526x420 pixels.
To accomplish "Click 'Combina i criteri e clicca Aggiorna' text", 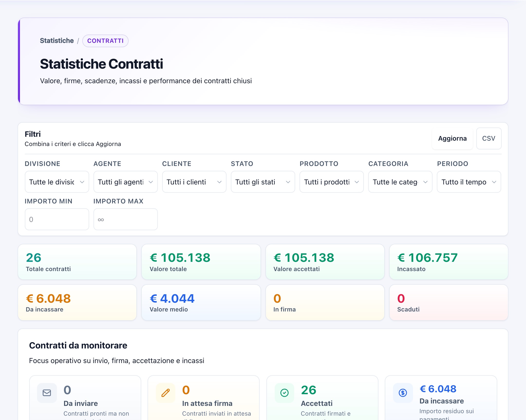I will 73,144.
